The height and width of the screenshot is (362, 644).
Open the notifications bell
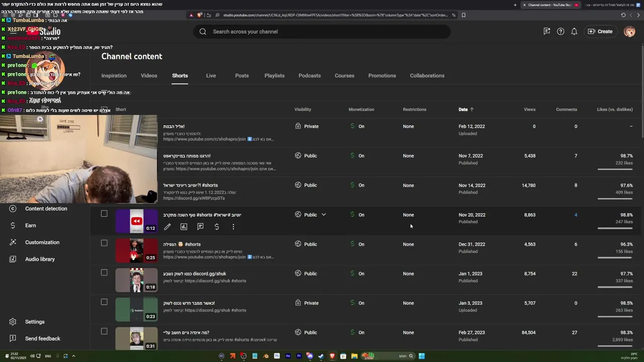574,31
